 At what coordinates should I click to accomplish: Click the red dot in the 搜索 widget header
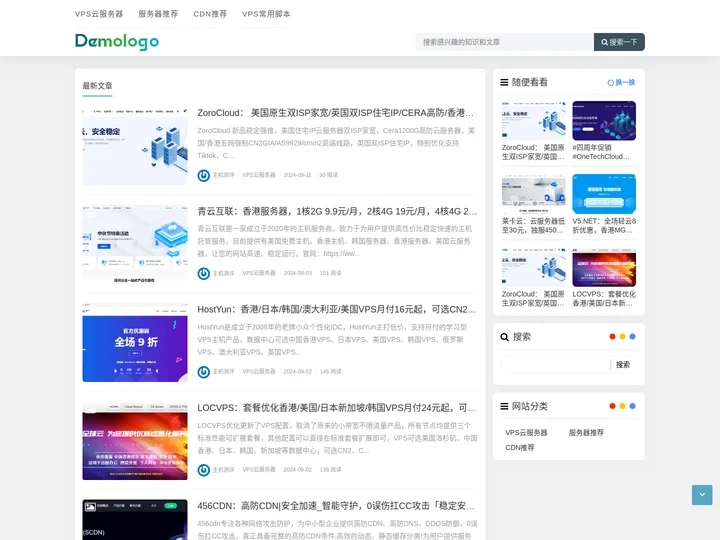click(612, 337)
